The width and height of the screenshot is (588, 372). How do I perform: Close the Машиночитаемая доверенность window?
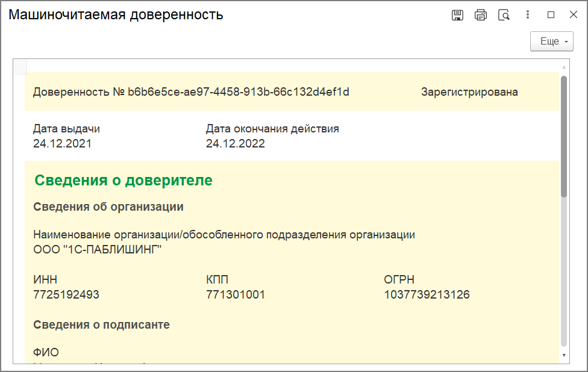click(x=573, y=15)
